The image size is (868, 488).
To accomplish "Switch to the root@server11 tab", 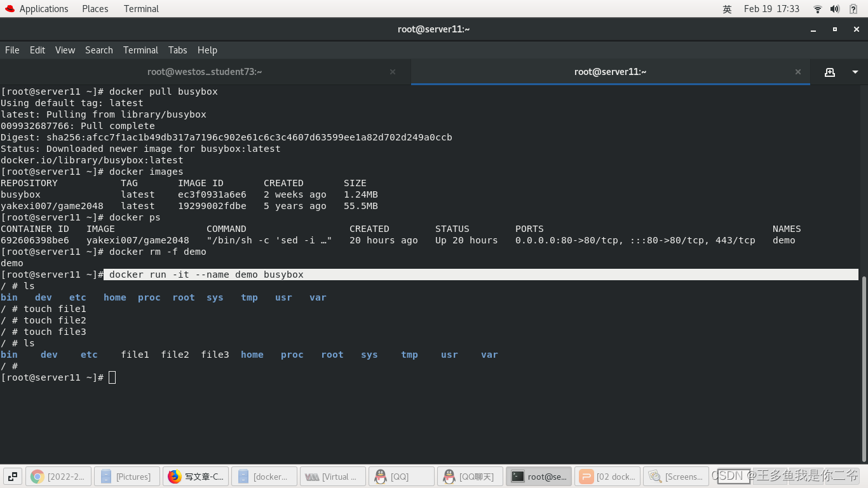I will click(x=610, y=72).
